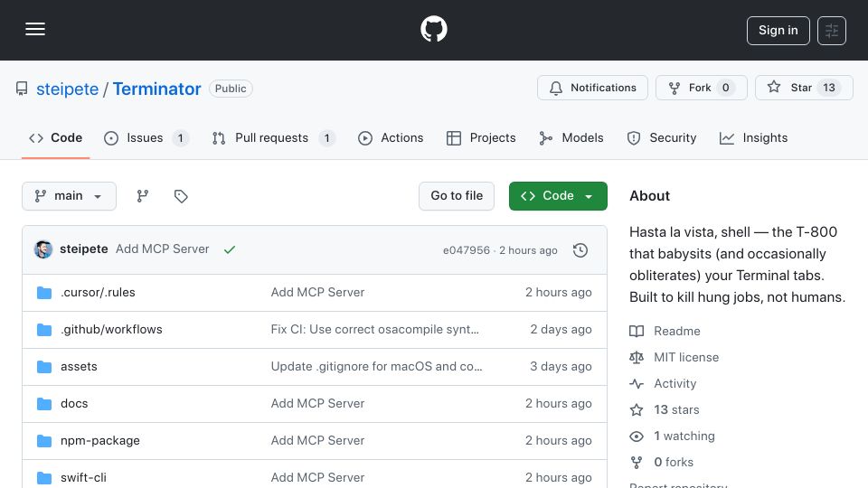Open commit hash e047956

point(467,250)
